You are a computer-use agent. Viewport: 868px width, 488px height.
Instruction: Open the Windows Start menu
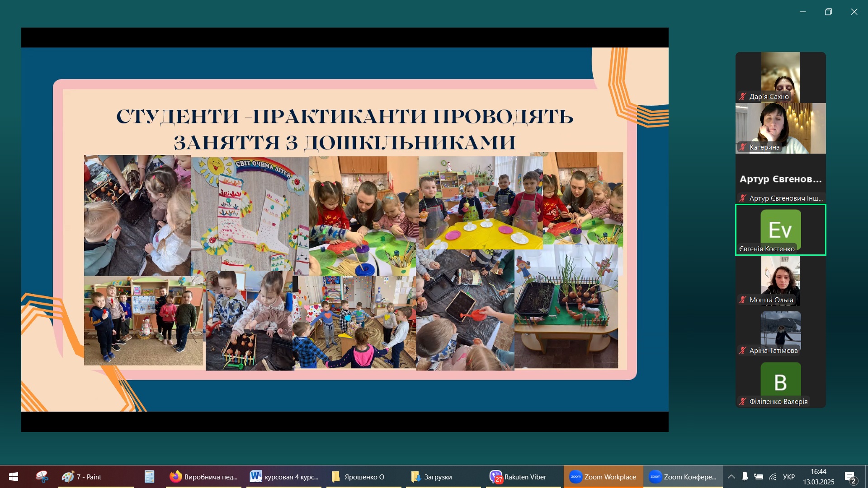[14, 477]
